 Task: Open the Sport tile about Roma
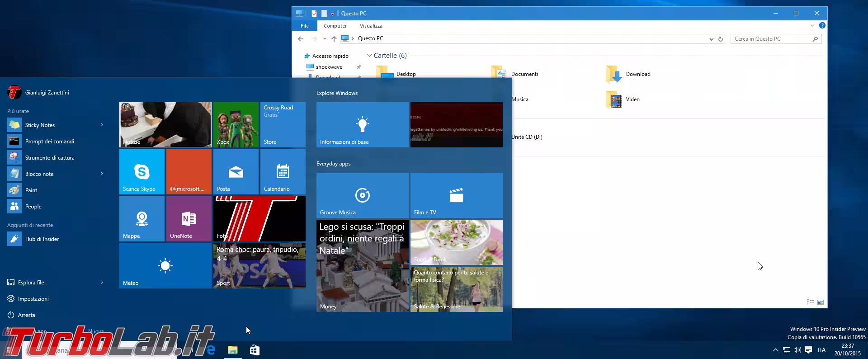[259, 266]
